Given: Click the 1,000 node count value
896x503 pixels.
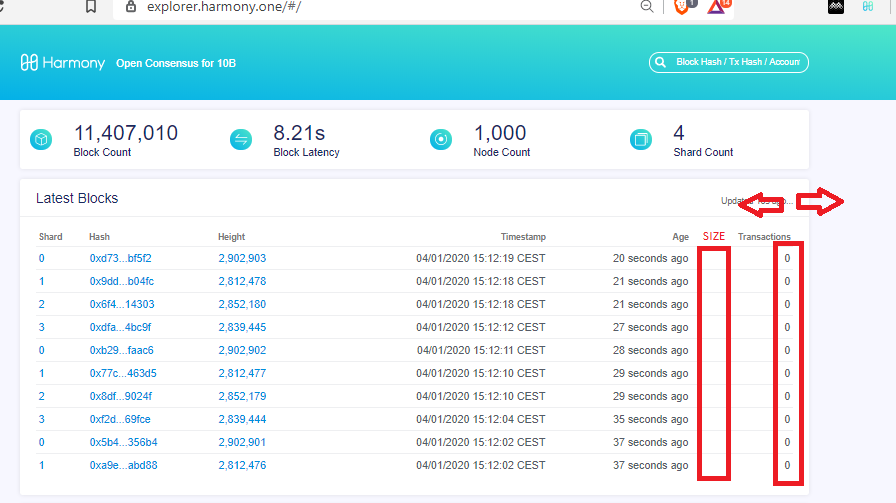Looking at the screenshot, I should tap(500, 133).
